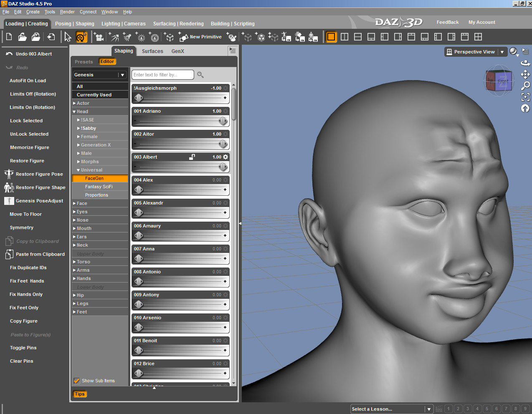Click the New file toolbar icon

(x=9, y=37)
